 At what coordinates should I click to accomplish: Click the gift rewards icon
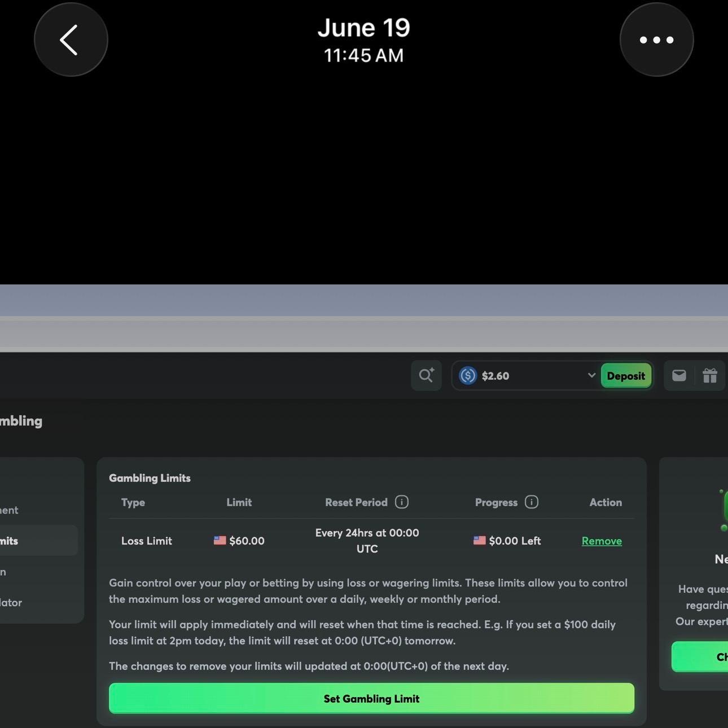click(x=709, y=375)
